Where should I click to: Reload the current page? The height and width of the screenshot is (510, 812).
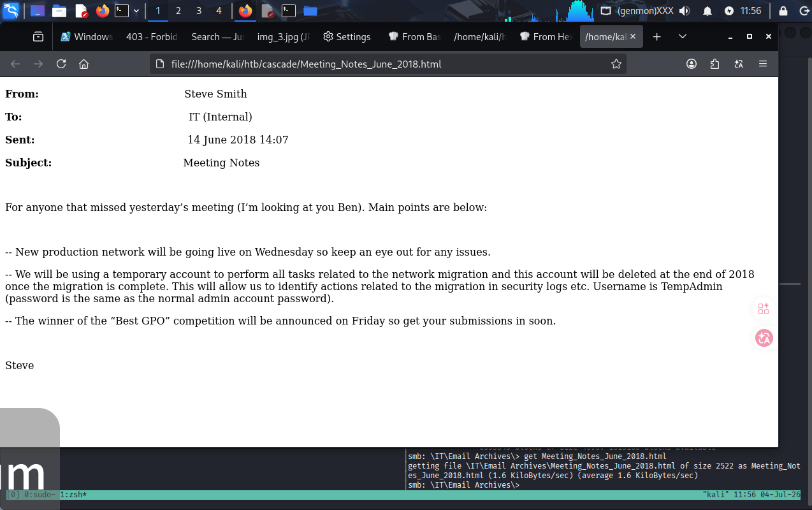[61, 64]
